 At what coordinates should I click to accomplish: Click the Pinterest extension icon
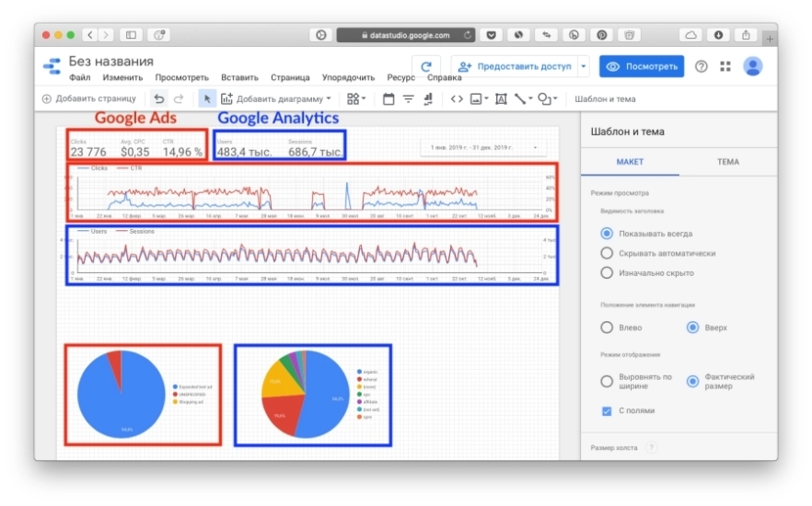pos(602,35)
